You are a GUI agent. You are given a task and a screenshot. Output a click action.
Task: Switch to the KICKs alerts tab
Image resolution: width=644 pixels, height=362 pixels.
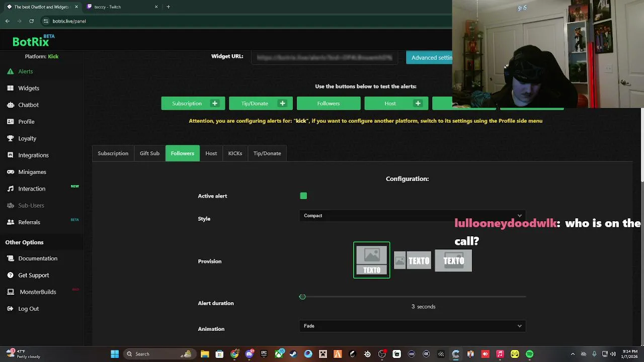click(235, 153)
